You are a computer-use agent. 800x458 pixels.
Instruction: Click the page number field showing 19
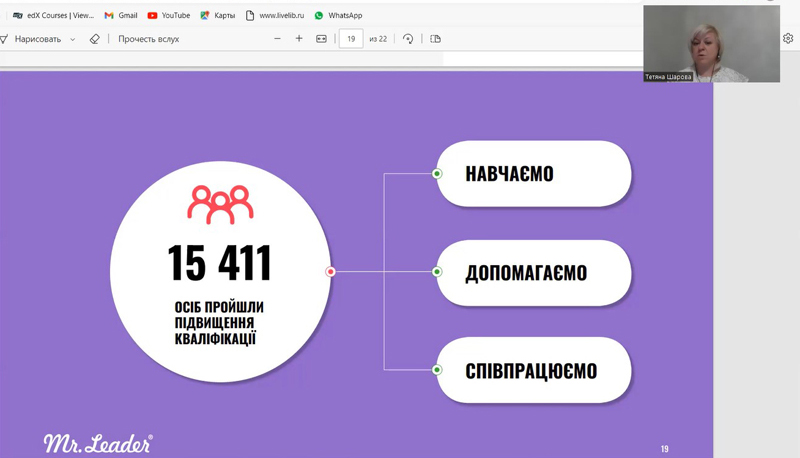351,39
